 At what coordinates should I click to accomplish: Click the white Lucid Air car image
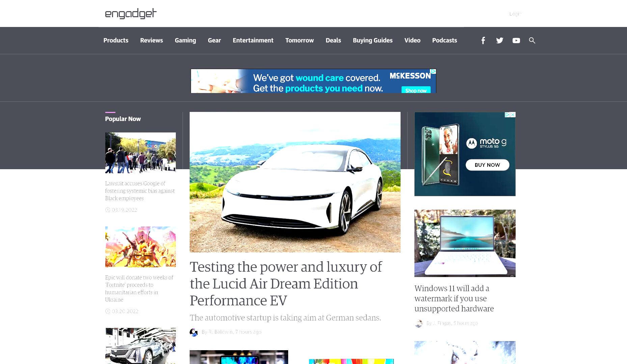point(295,182)
